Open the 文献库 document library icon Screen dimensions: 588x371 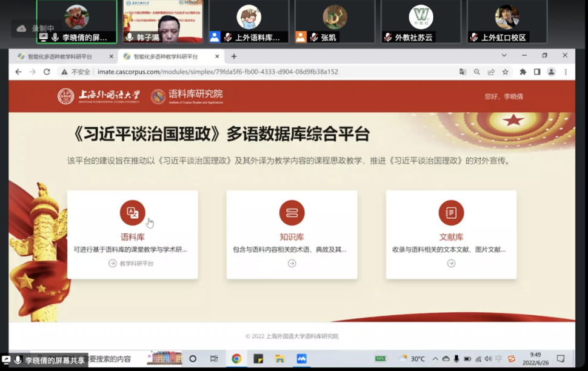click(x=451, y=213)
